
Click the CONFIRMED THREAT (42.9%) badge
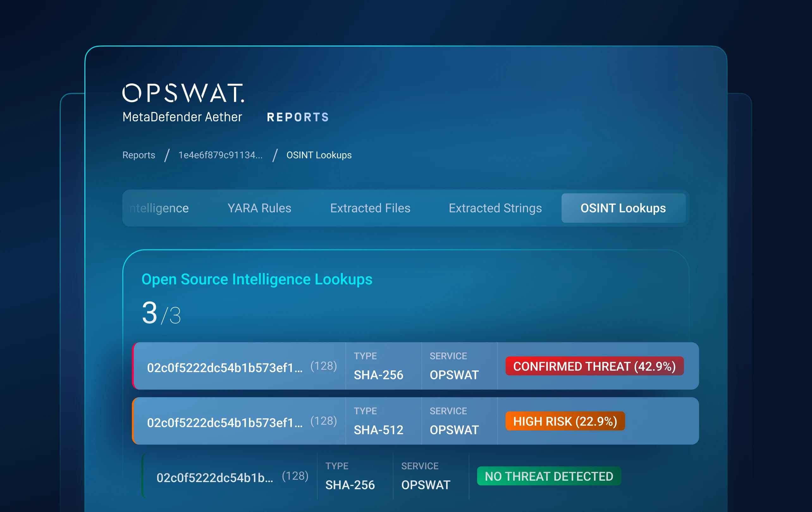594,366
